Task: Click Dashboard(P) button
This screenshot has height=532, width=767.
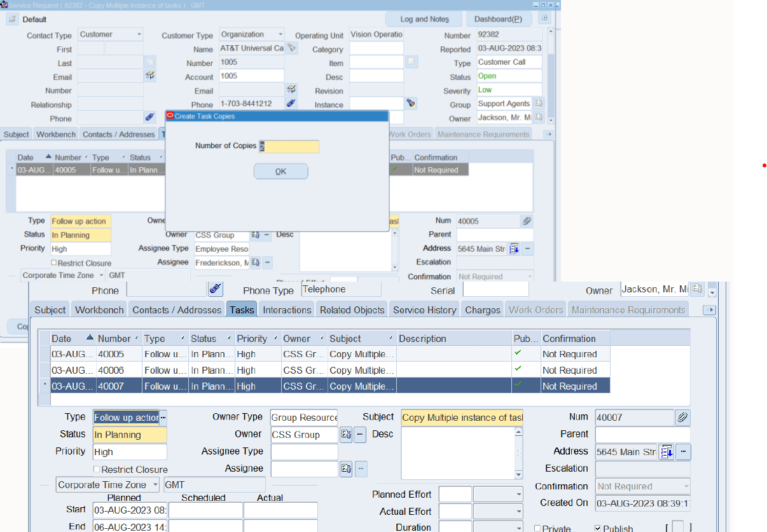Action: pyautogui.click(x=499, y=19)
